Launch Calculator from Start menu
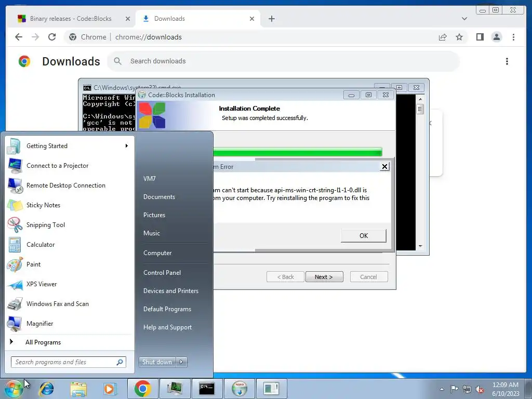Image resolution: width=532 pixels, height=399 pixels. pyautogui.click(x=69, y=245)
